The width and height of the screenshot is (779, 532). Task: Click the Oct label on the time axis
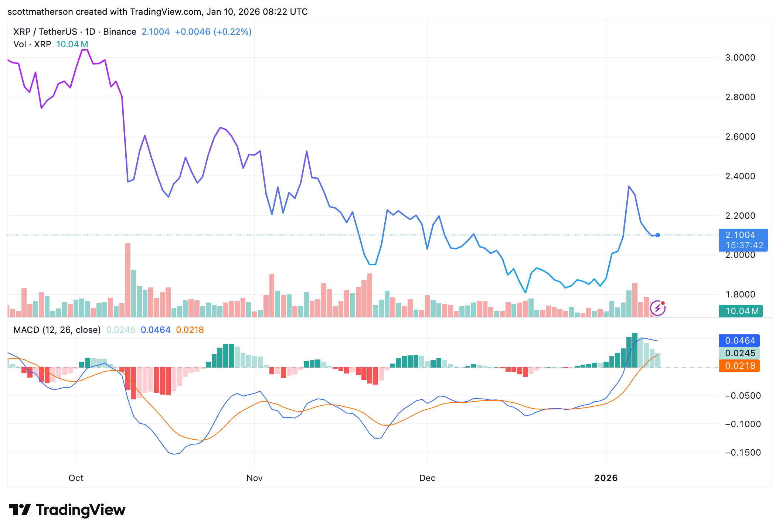(x=76, y=478)
